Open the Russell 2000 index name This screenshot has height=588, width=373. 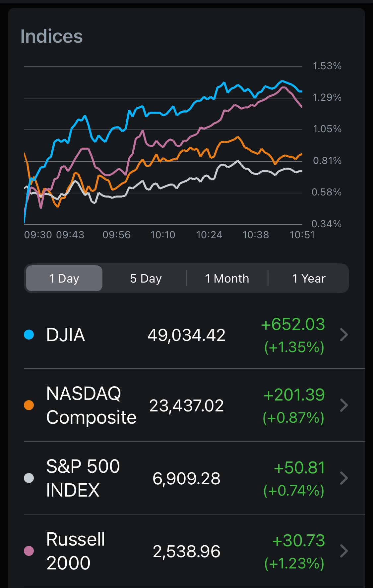tap(76, 551)
